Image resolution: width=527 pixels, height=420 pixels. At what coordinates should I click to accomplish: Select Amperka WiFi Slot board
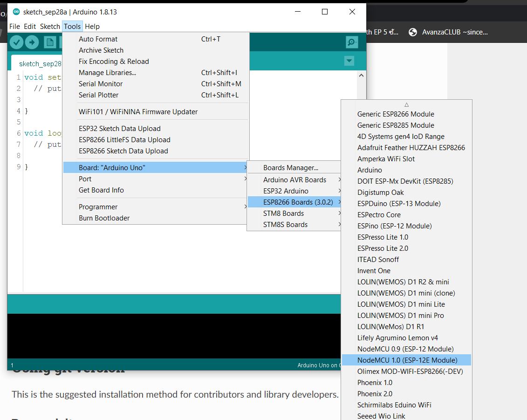click(406, 158)
